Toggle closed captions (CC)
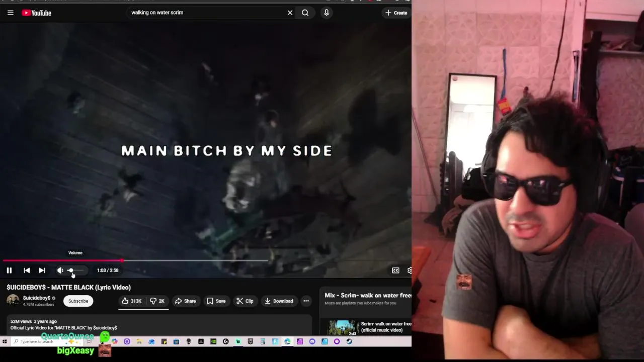The image size is (644, 362). (395, 270)
